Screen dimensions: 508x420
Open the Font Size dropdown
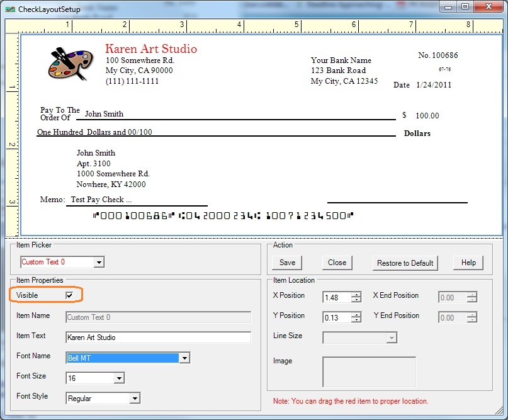point(119,378)
